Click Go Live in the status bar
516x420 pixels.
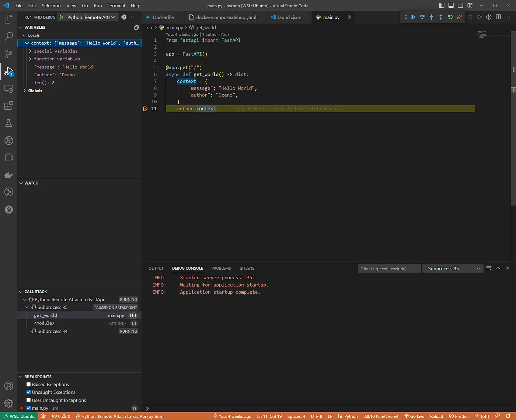tap(414, 416)
